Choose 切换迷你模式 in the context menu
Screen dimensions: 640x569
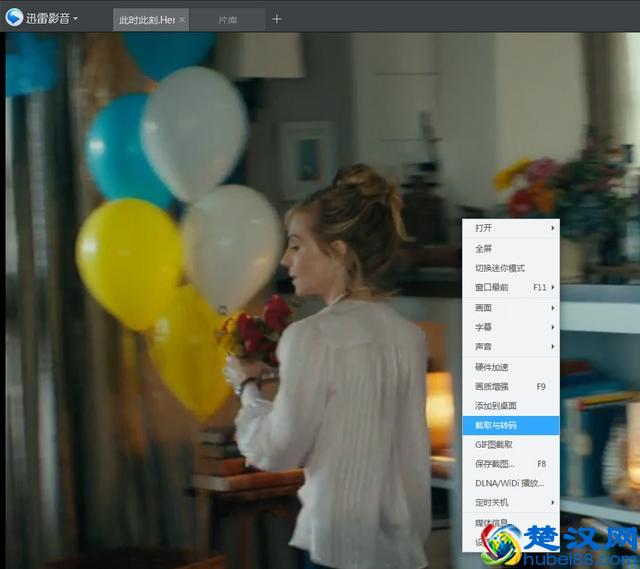(510, 268)
